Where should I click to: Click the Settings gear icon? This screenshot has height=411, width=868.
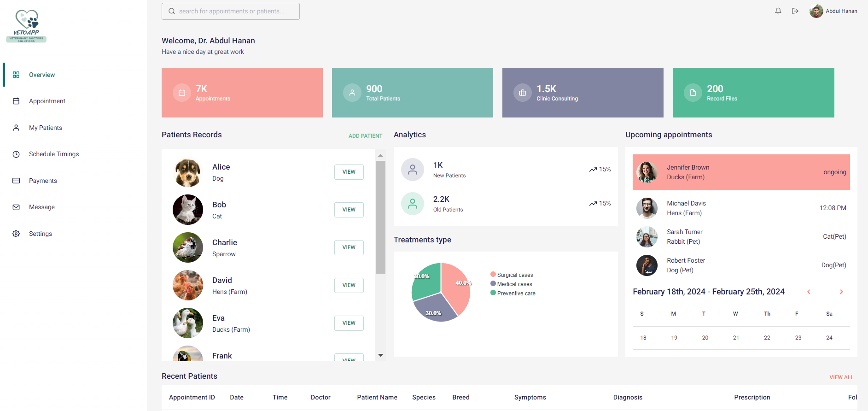16,234
